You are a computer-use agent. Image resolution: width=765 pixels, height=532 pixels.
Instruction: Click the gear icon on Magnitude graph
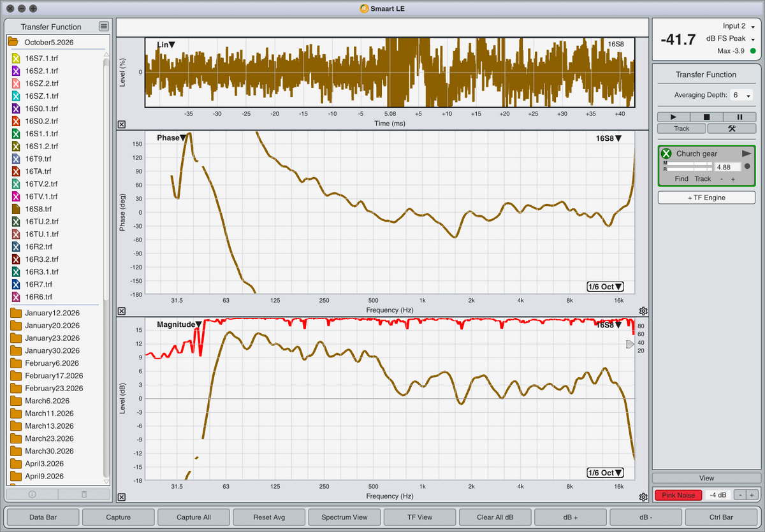click(x=643, y=497)
